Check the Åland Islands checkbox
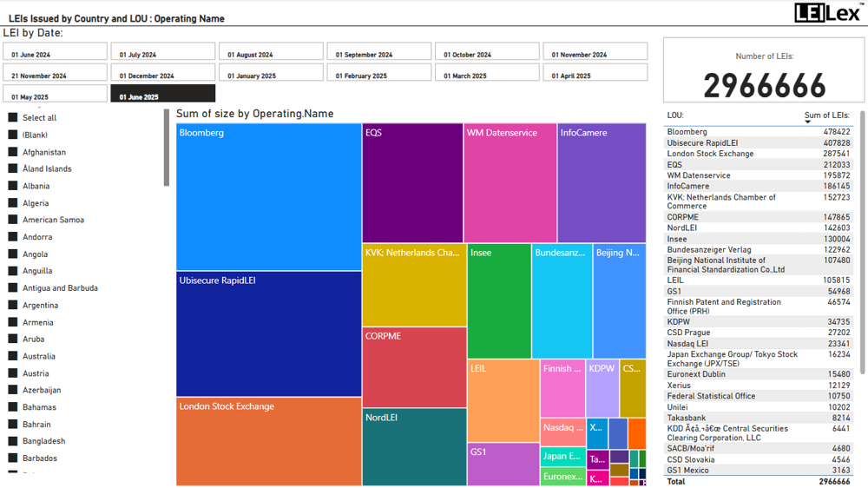868x488 pixels. (x=13, y=168)
